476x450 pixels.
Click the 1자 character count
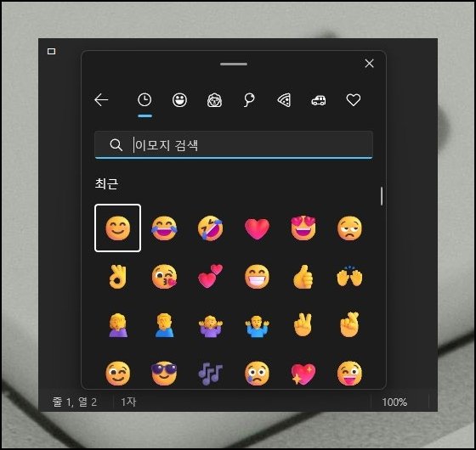click(128, 402)
